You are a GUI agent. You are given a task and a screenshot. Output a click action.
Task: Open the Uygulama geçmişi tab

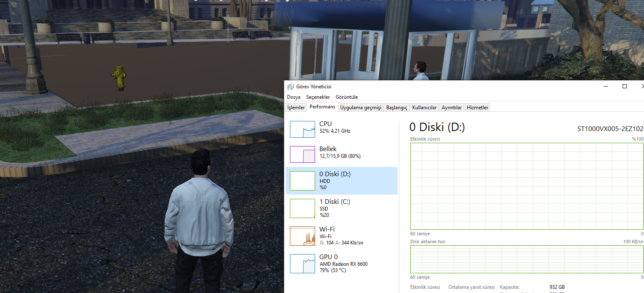pyautogui.click(x=361, y=108)
